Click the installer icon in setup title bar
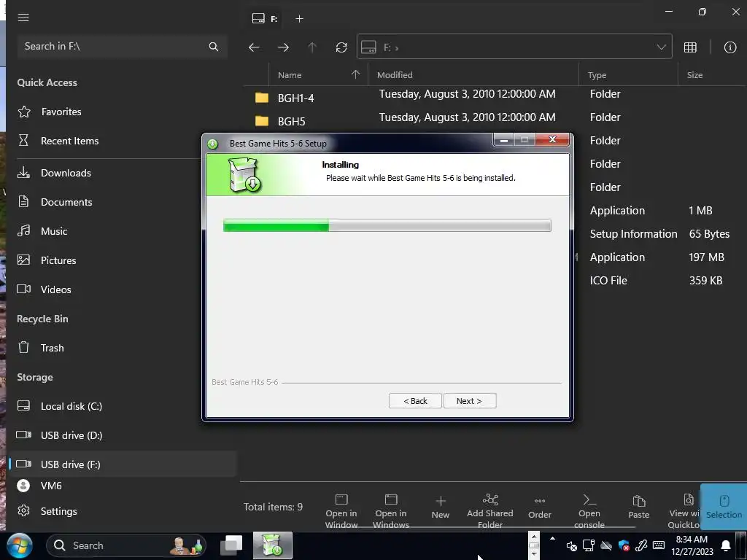 tap(213, 144)
